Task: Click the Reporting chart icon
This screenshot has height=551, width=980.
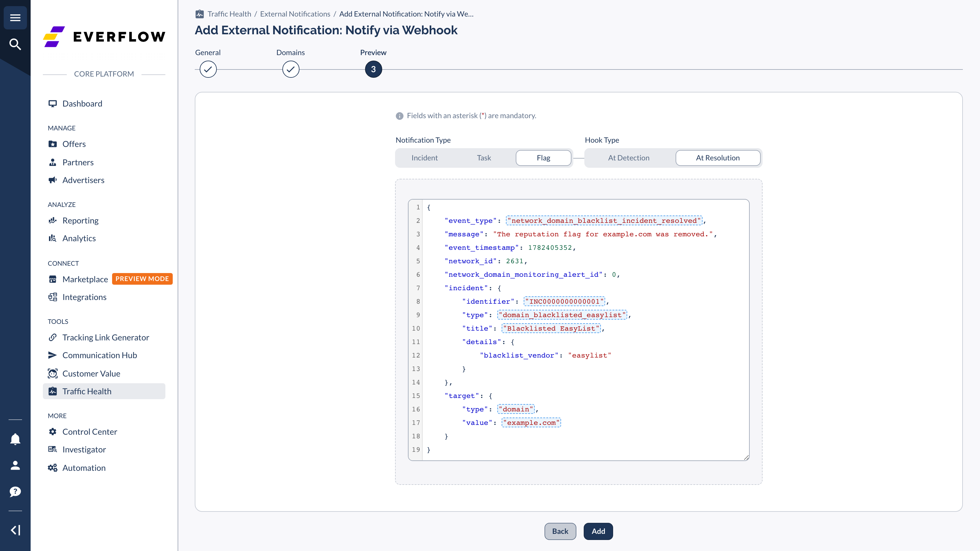Action: pos(52,220)
